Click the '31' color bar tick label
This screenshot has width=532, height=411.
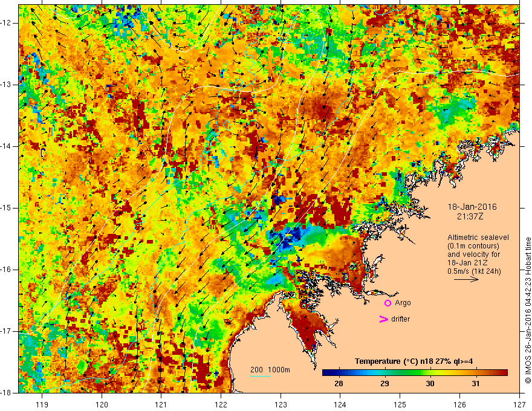tap(476, 384)
